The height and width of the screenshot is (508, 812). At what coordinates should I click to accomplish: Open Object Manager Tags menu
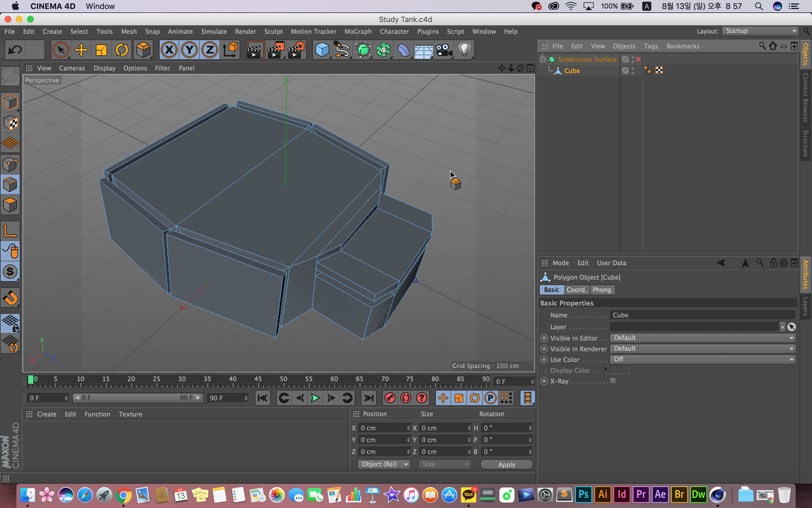click(x=651, y=46)
